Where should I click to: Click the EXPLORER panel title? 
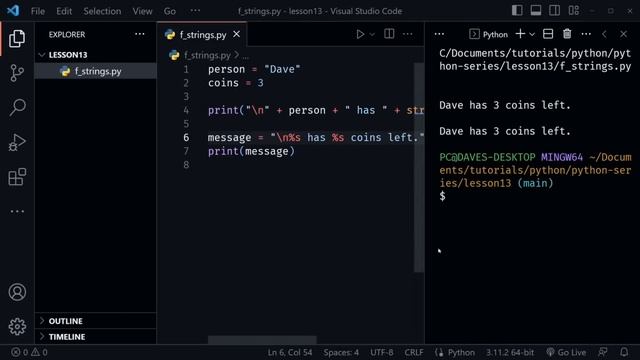point(67,34)
